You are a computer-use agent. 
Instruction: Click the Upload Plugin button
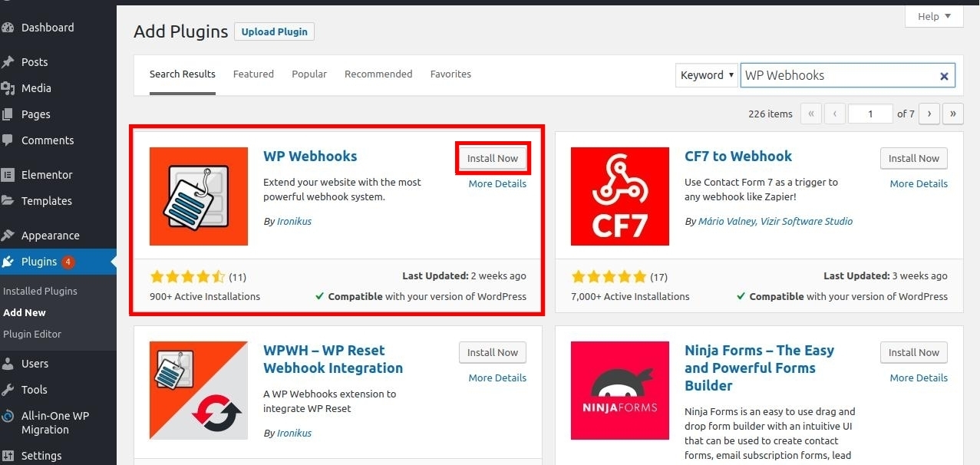click(274, 32)
